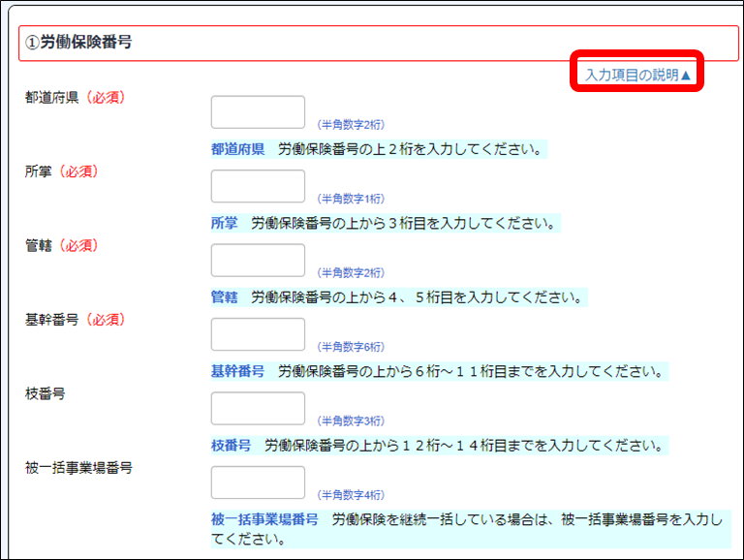Click the 都道府県 description about 上2桁
The image size is (744, 560).
[x=376, y=149]
